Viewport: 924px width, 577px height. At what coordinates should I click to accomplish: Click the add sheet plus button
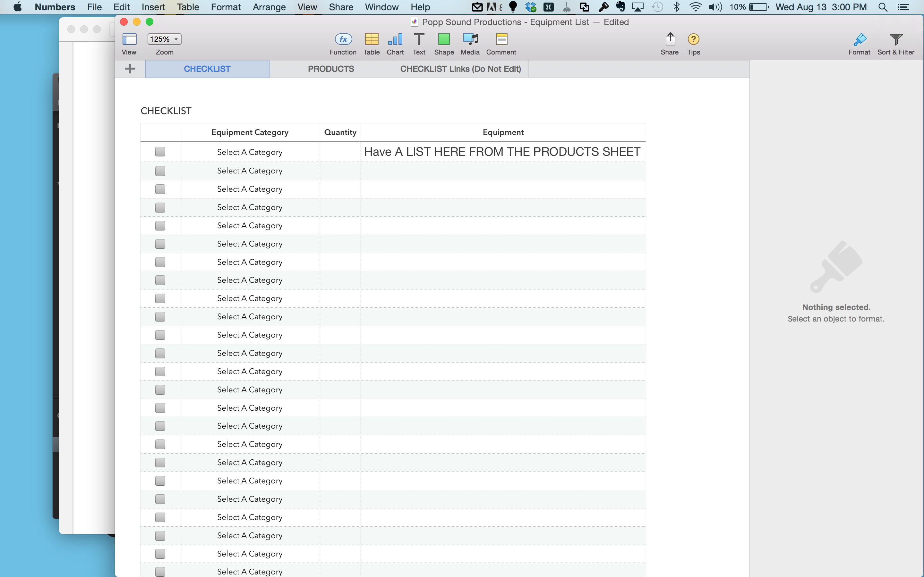(130, 69)
